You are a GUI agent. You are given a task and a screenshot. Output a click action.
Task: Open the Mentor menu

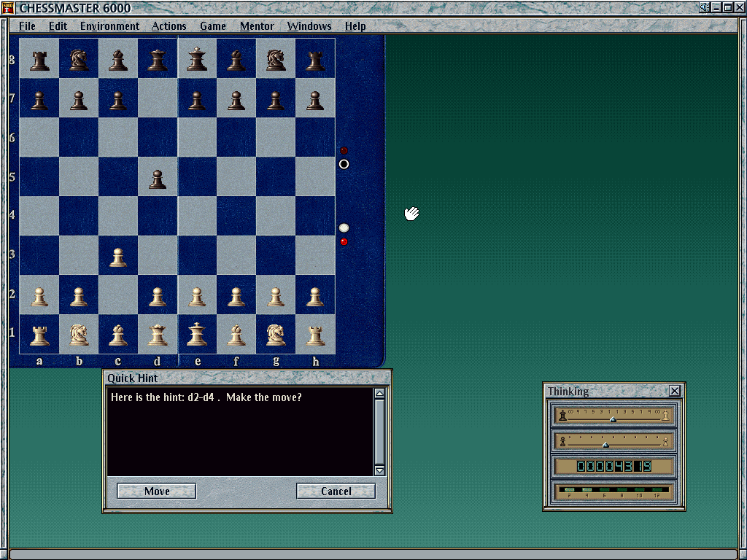256,26
